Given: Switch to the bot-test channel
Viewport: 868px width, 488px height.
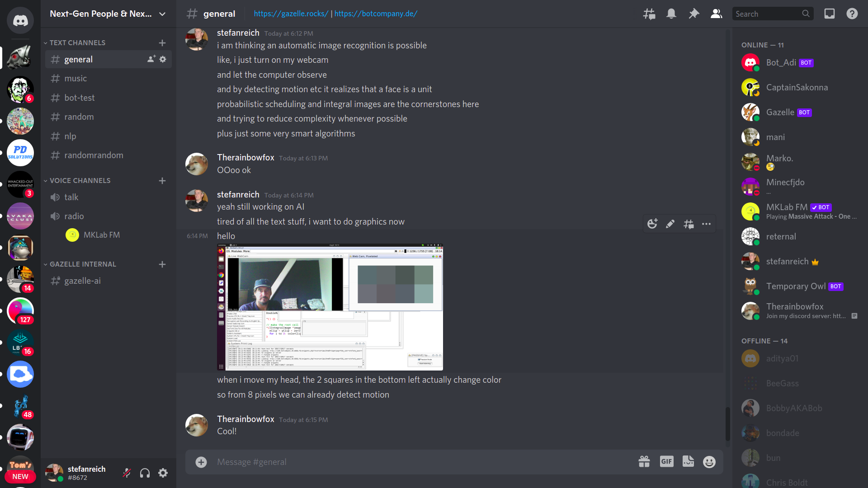Looking at the screenshot, I should pyautogui.click(x=108, y=98).
